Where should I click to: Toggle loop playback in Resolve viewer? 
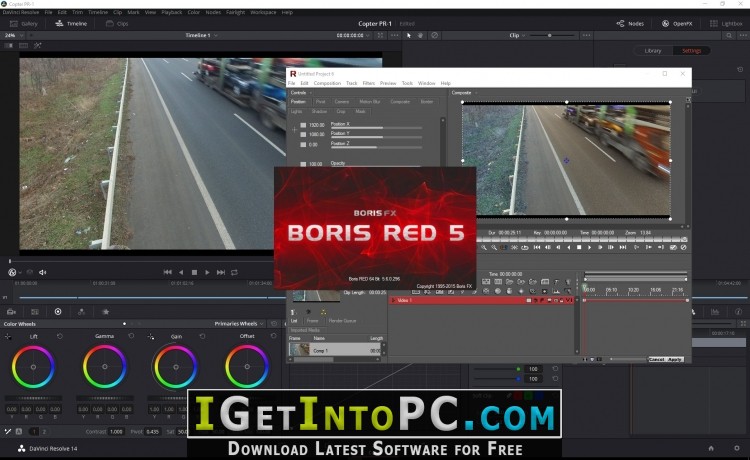[234, 272]
